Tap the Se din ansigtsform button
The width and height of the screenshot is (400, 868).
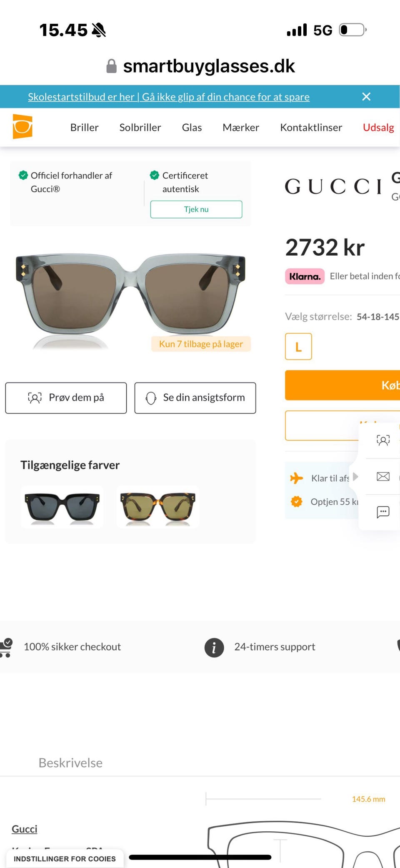(x=195, y=398)
